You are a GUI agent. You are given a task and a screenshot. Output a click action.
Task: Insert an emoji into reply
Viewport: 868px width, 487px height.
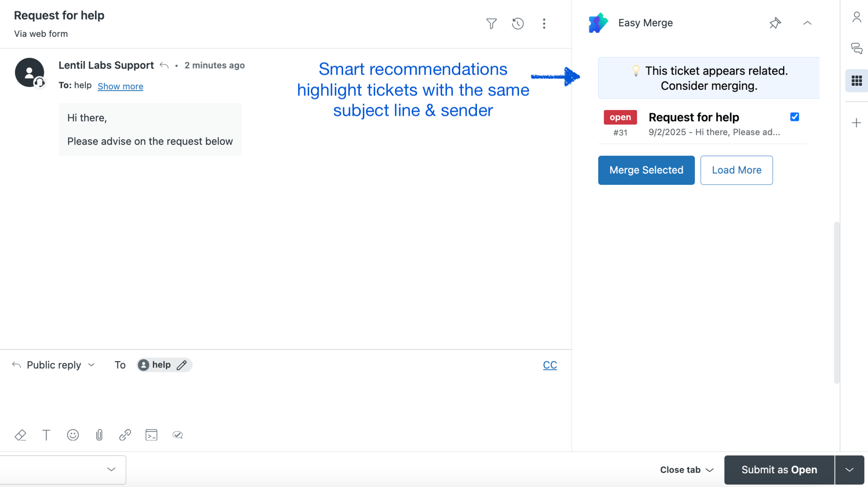(73, 435)
